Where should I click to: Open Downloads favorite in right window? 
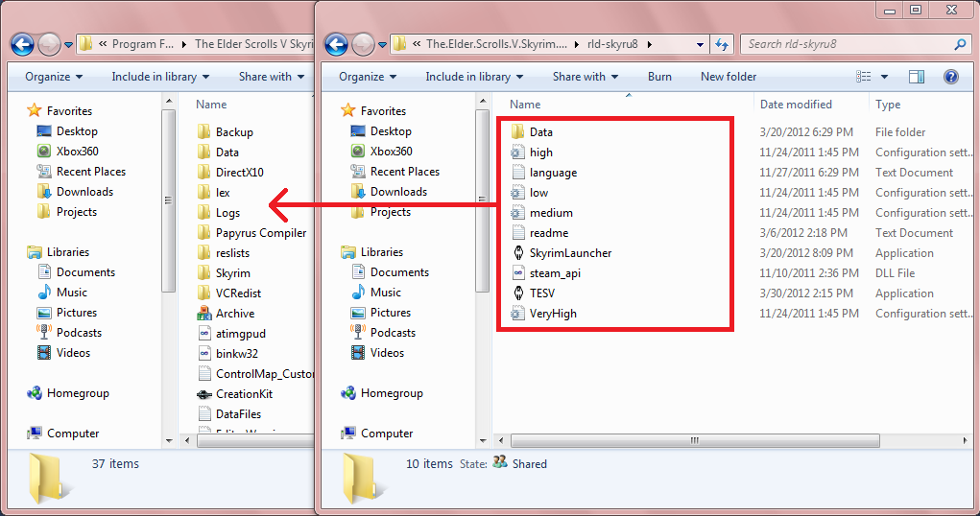click(x=398, y=192)
